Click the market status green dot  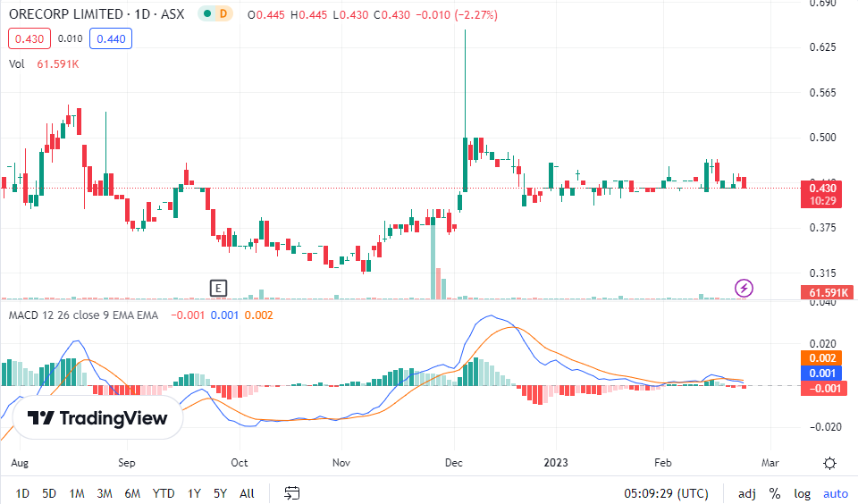[206, 15]
